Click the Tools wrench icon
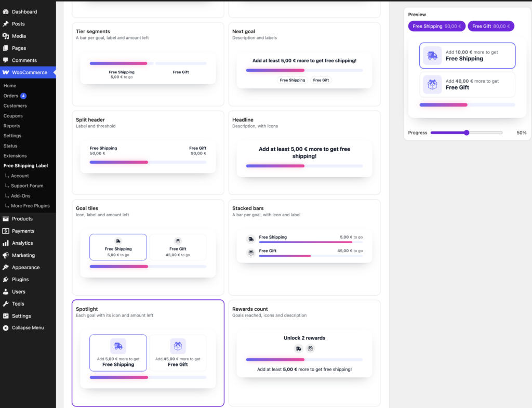Viewport: 532px width, 408px height. (x=6, y=304)
